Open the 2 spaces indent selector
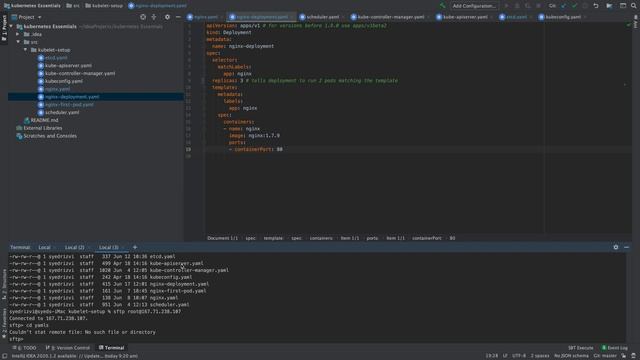This screenshot has height=360, width=640. [540, 356]
